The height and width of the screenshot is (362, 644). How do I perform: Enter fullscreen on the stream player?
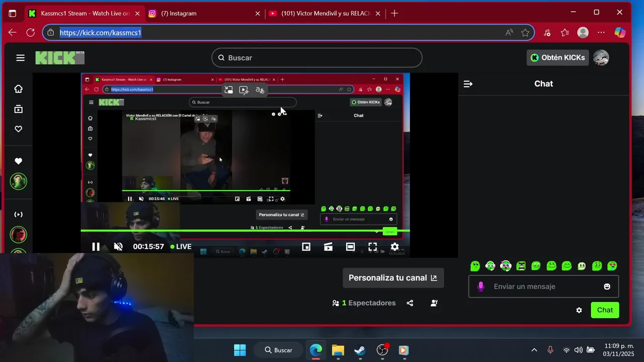tap(373, 247)
